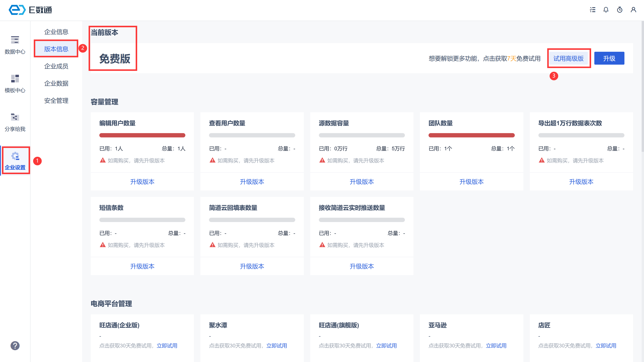This screenshot has height=362, width=644.
Task: Open 企业成员 menu item
Action: [56, 66]
